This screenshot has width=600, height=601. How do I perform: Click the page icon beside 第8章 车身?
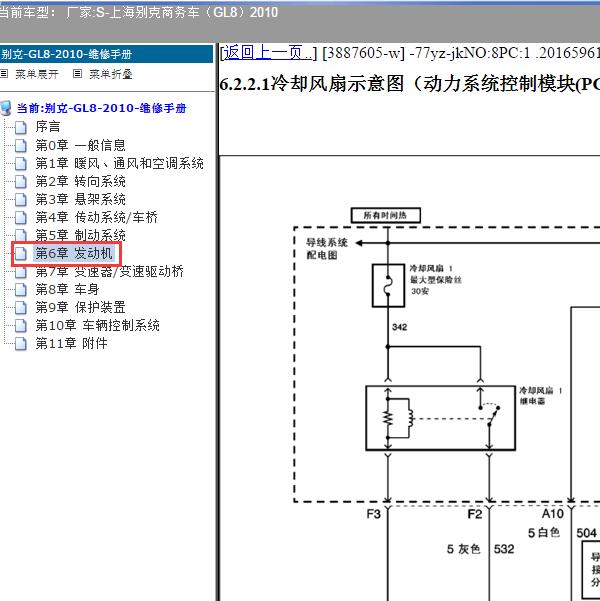[21, 289]
